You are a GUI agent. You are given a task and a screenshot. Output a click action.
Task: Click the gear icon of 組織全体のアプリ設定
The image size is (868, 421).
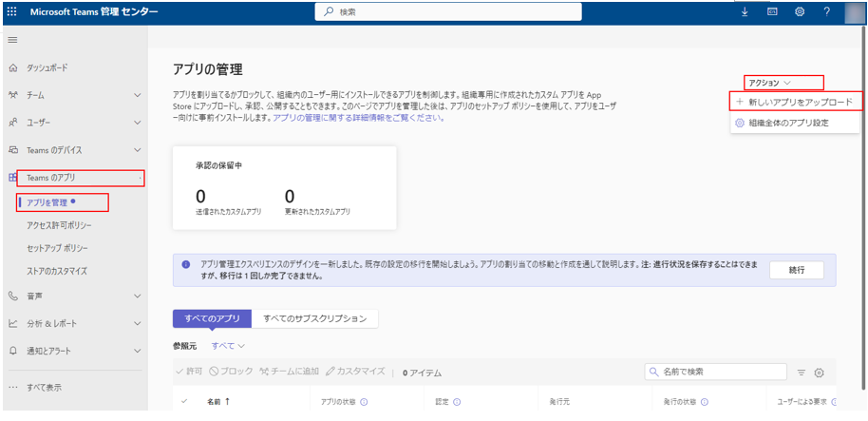[739, 123]
